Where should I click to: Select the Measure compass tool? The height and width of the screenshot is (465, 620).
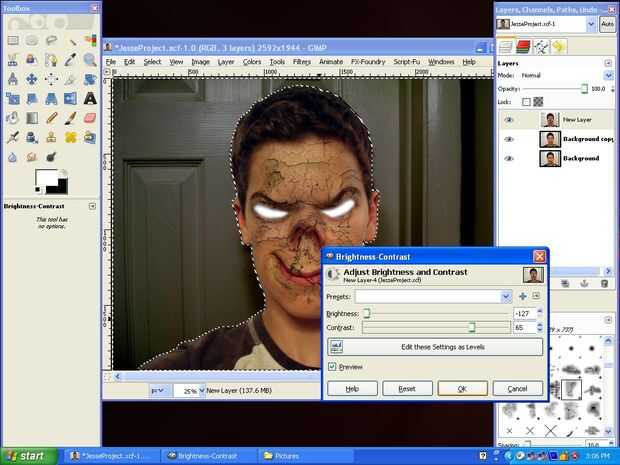[x=13, y=79]
